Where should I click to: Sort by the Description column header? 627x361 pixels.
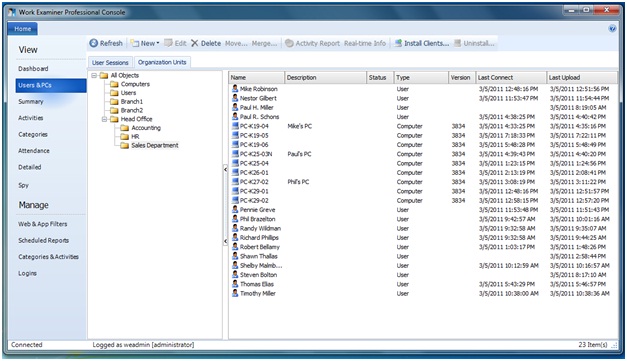[325, 78]
